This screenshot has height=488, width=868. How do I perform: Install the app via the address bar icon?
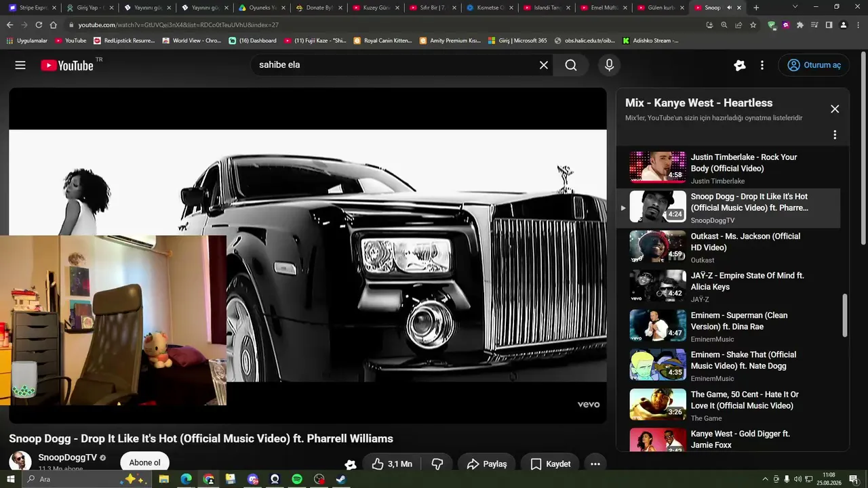point(709,25)
